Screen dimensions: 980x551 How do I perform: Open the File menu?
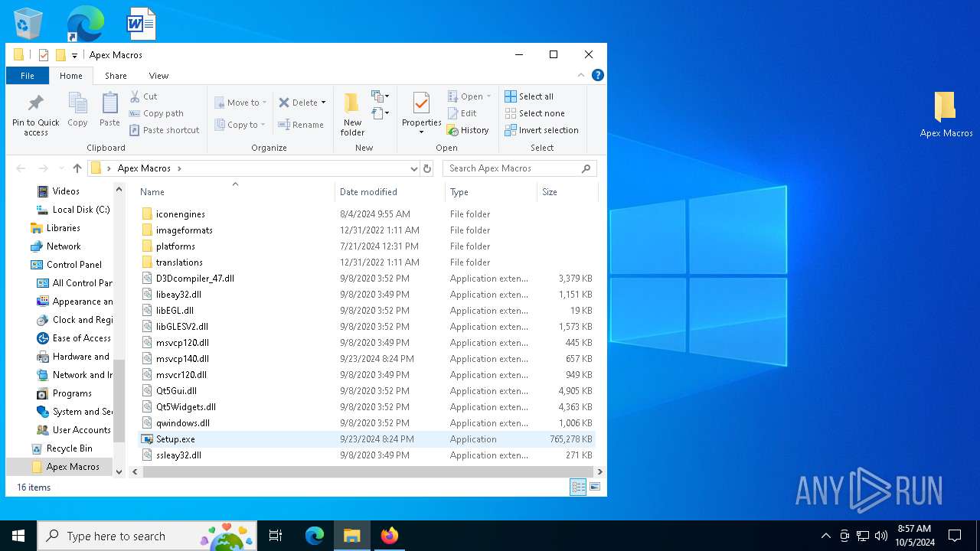(x=28, y=76)
